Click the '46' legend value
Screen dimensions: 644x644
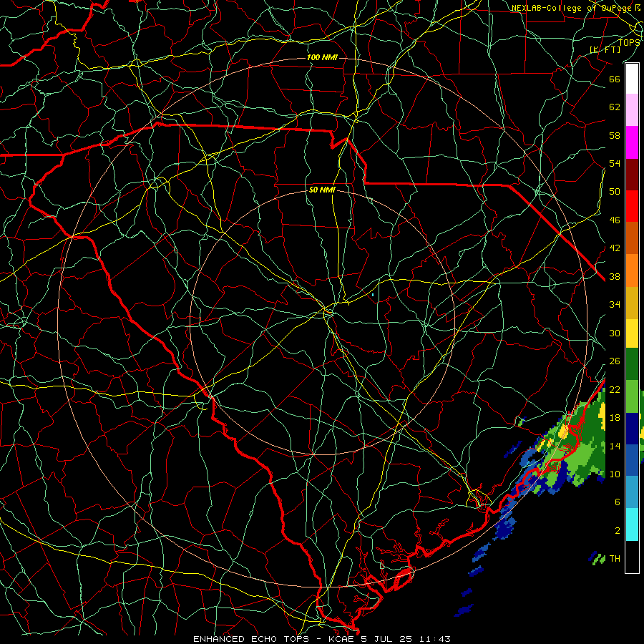615,220
